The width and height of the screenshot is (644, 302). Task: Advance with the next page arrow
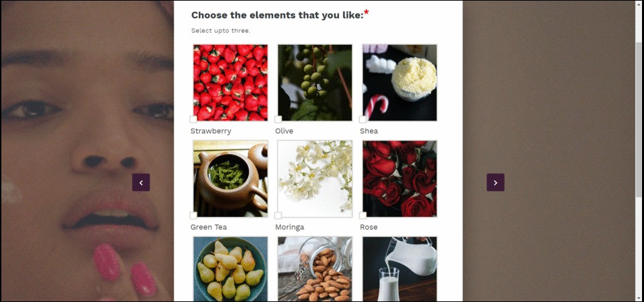[495, 182]
